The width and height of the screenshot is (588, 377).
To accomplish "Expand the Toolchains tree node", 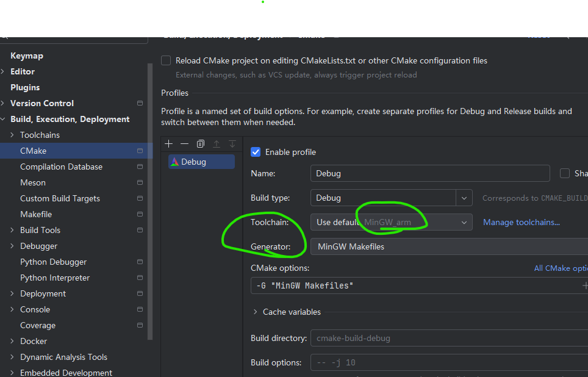I will 12,135.
